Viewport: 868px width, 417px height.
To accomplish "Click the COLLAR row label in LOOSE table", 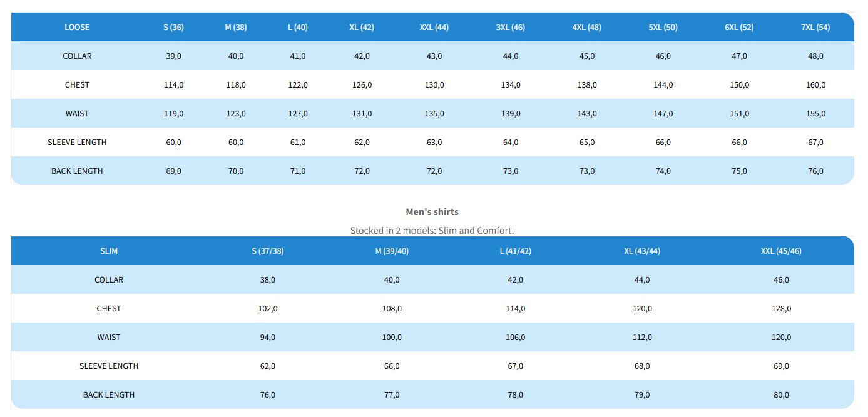I will tap(77, 56).
